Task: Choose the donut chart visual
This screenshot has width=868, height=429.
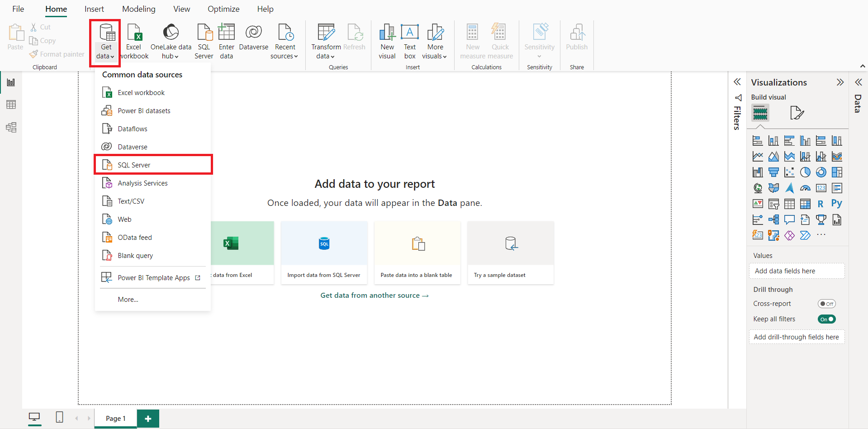Action: [x=821, y=172]
